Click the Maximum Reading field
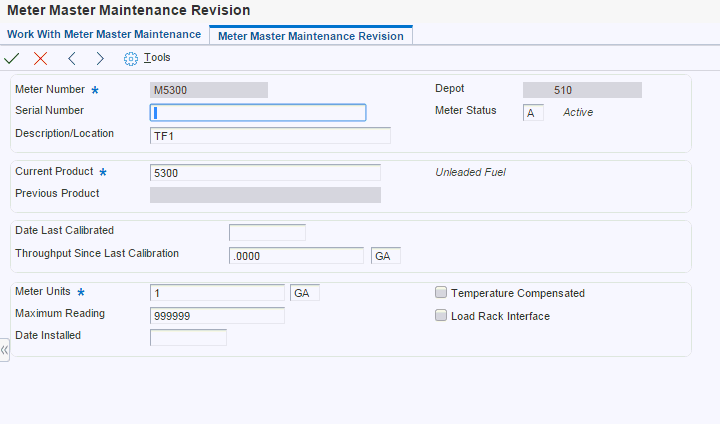 (217, 316)
